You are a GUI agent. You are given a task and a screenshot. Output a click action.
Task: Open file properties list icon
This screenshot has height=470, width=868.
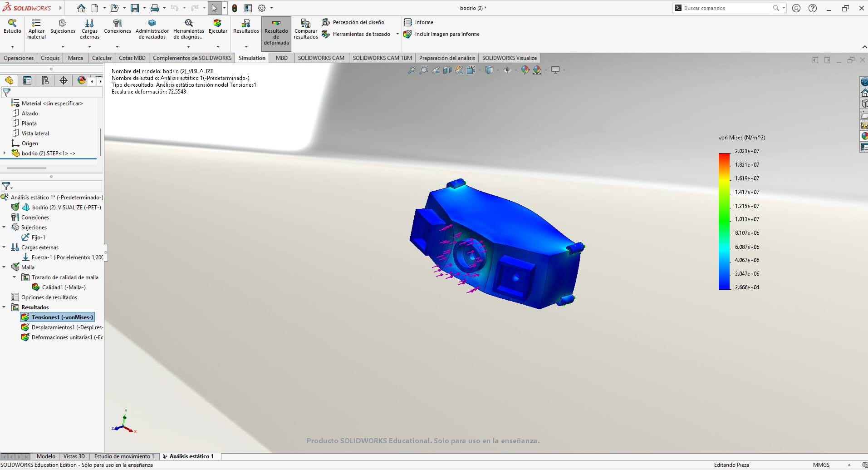pyautogui.click(x=248, y=8)
